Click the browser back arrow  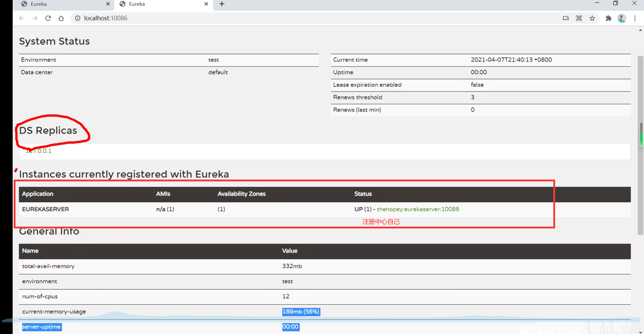pos(22,18)
